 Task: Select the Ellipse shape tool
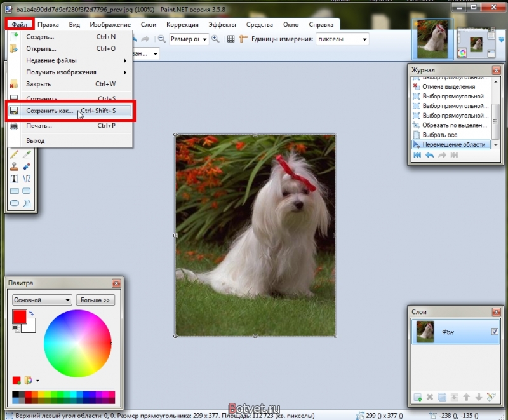tap(14, 203)
